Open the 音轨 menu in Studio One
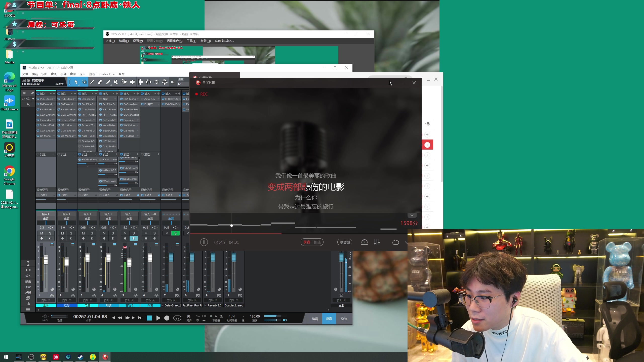644x362 pixels. (54, 74)
